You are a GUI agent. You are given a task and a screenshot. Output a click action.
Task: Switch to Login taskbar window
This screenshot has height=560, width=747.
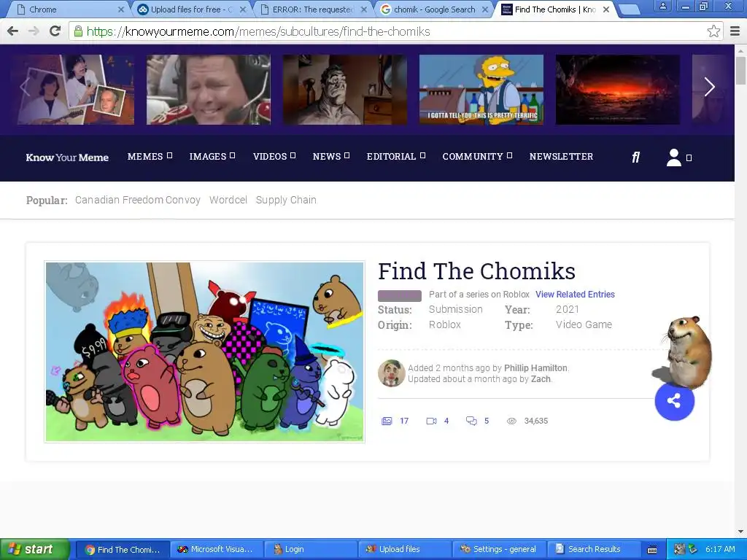pyautogui.click(x=311, y=550)
